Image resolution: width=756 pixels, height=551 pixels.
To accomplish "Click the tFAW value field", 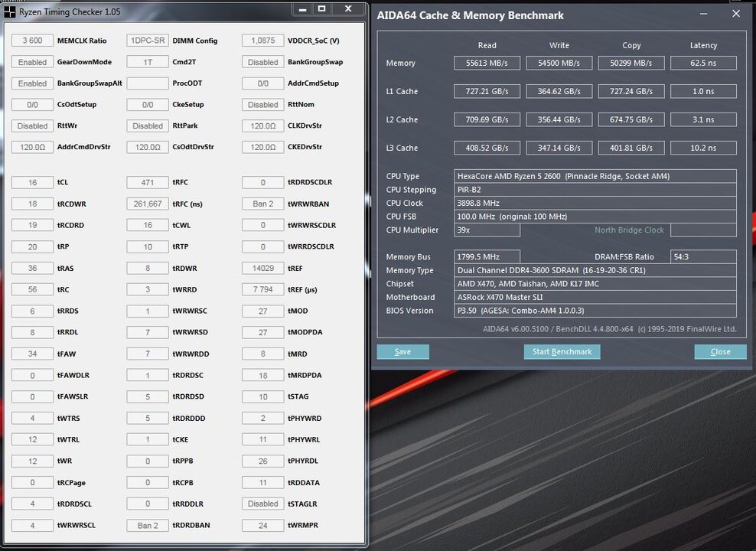I will click(32, 354).
